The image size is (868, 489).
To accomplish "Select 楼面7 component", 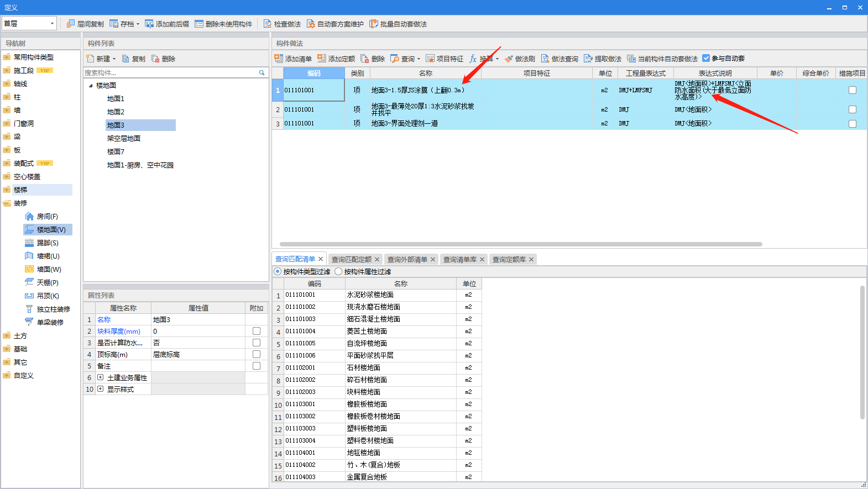I will (116, 152).
